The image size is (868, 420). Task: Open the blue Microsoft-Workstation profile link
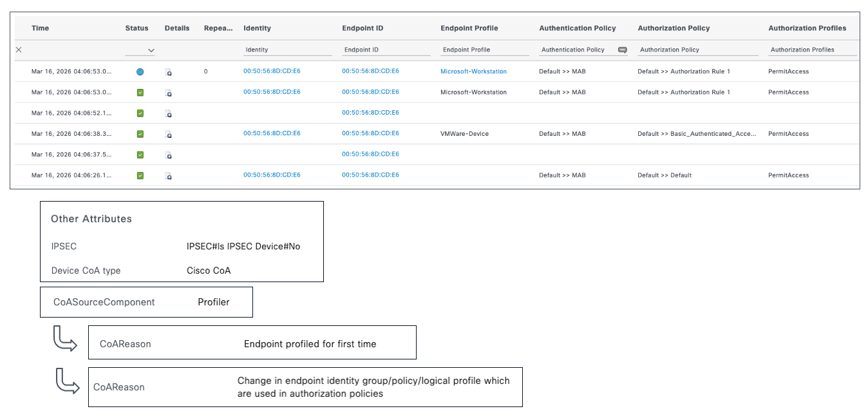pos(473,72)
